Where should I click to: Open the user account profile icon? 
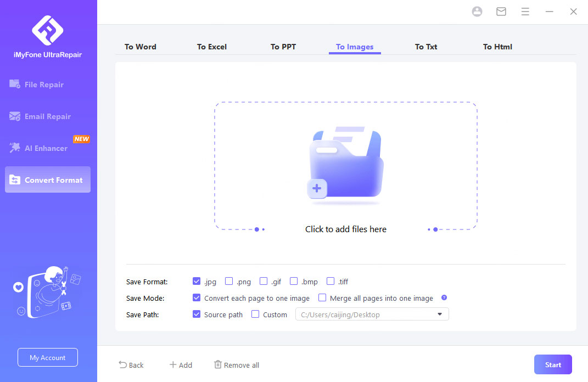[477, 12]
